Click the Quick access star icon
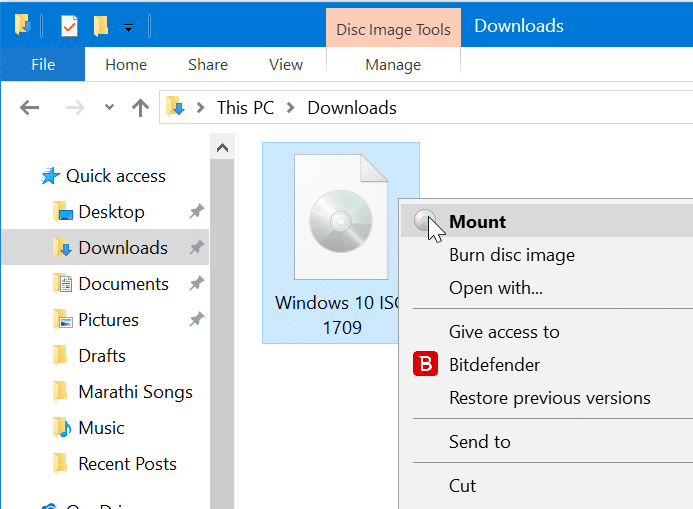The image size is (693, 509). click(50, 176)
